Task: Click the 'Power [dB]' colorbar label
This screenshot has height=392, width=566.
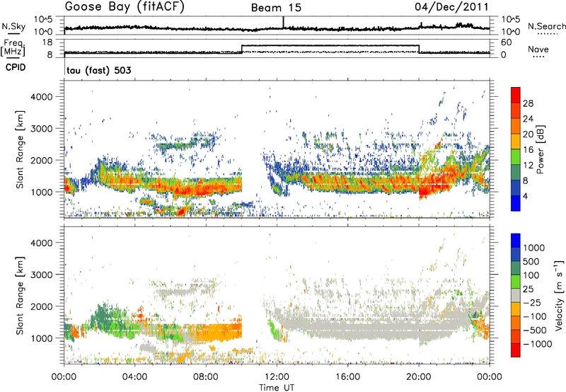Action: tap(540, 149)
